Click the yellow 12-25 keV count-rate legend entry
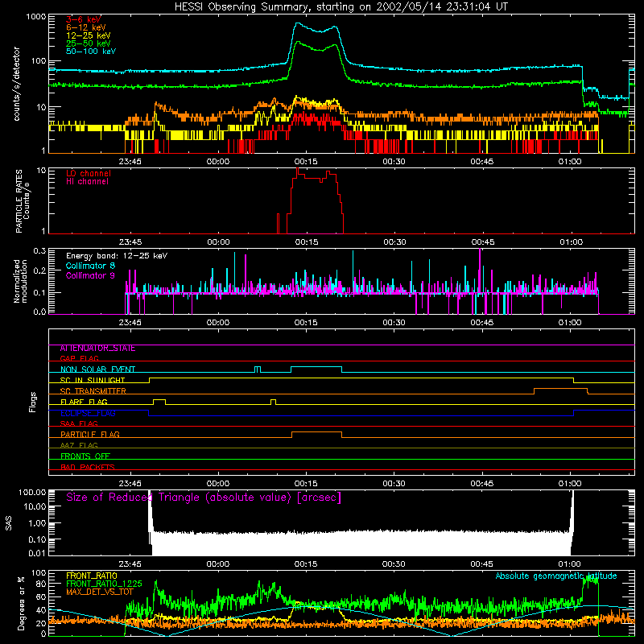Image resolution: width=644 pixels, height=644 pixels. coord(89,35)
